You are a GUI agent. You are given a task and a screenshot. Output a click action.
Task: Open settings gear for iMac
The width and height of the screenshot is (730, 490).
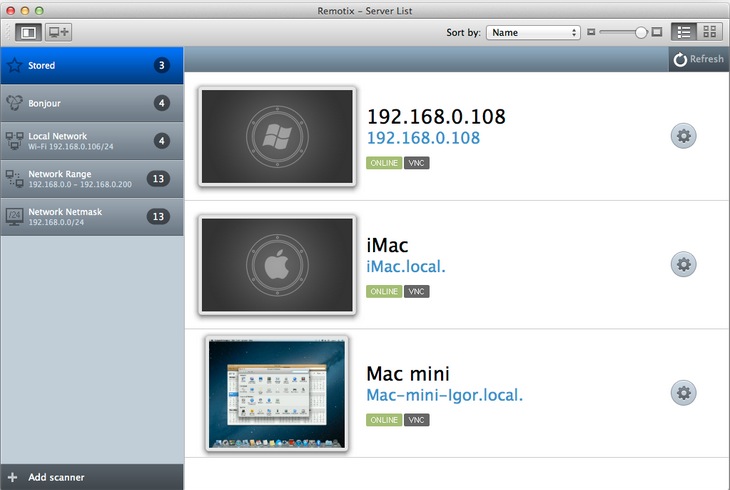[684, 265]
